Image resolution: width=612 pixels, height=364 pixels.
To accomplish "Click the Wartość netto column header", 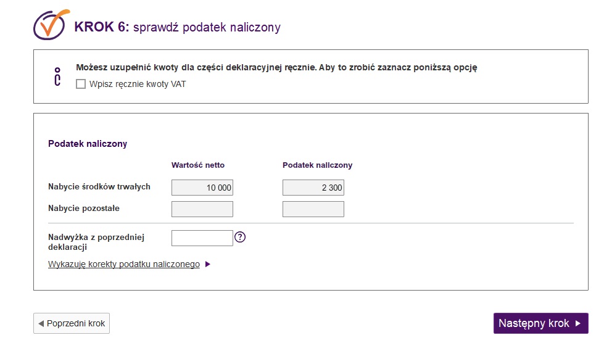I will pyautogui.click(x=198, y=165).
